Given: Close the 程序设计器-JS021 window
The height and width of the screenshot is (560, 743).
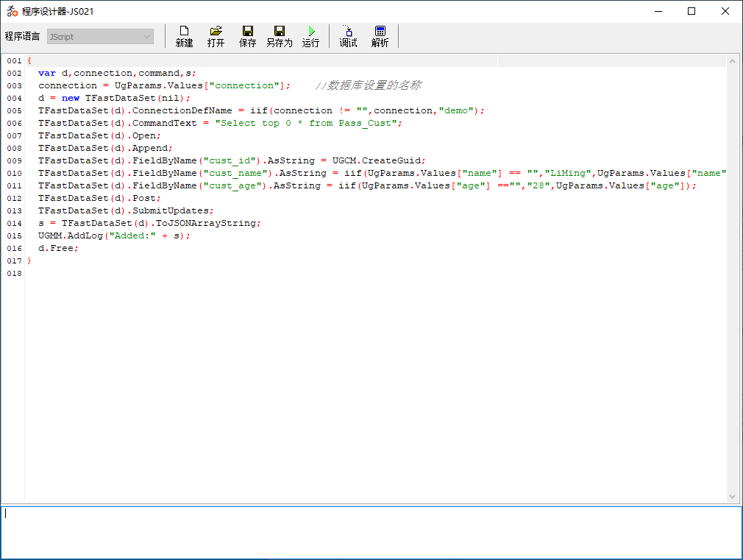Looking at the screenshot, I should point(725,11).
